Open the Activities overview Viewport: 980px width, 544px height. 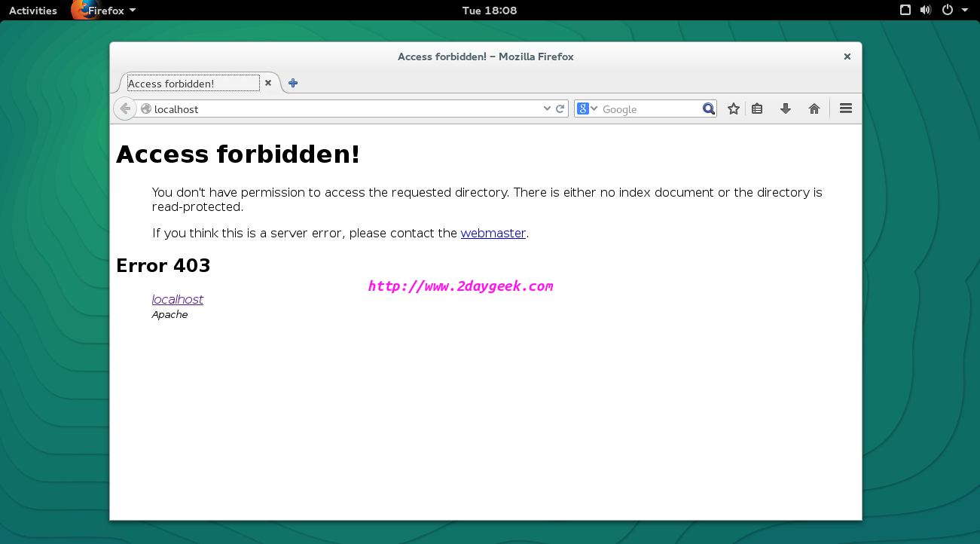point(33,11)
